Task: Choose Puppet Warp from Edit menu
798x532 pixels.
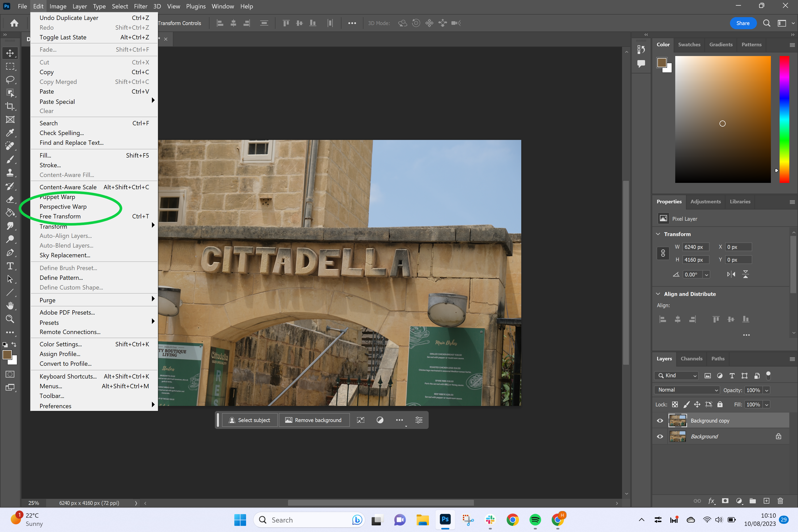Action: (94, 197)
